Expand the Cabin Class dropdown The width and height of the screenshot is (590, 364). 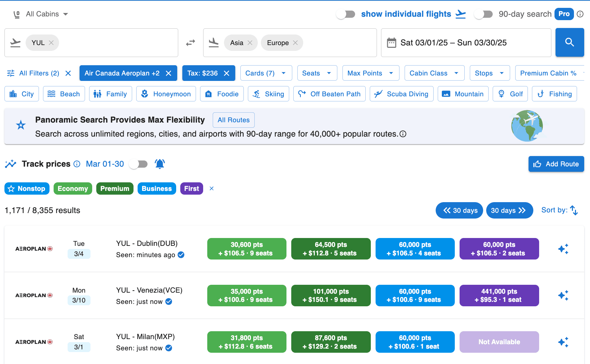[x=434, y=73]
